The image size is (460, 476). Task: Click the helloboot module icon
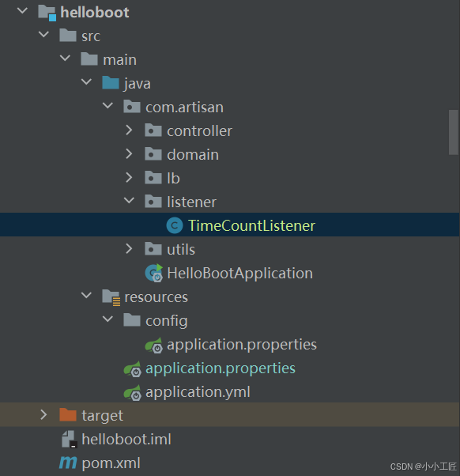pyautogui.click(x=47, y=13)
